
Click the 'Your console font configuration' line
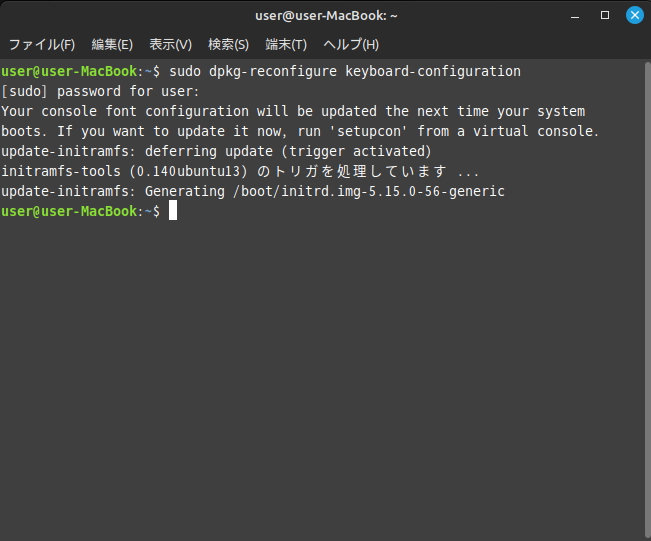pos(293,111)
